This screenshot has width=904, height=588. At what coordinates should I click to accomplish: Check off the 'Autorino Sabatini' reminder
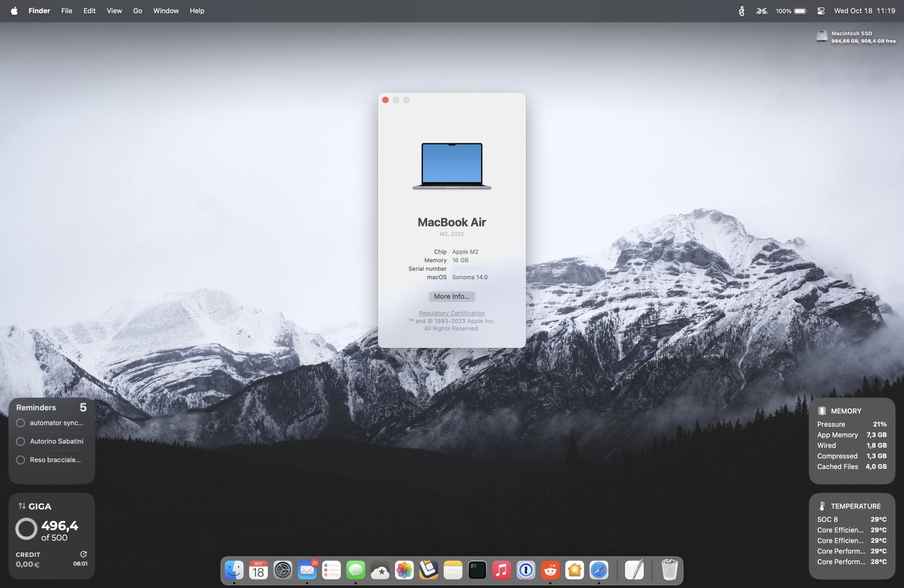coord(20,441)
